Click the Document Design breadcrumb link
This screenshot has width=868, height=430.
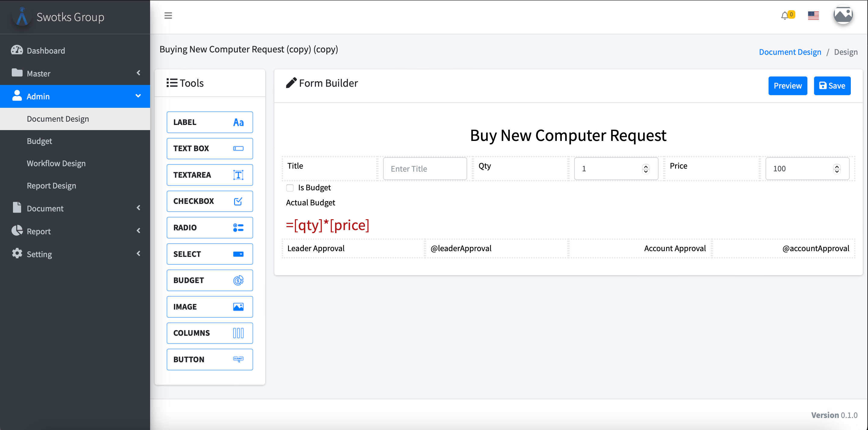[x=790, y=52]
